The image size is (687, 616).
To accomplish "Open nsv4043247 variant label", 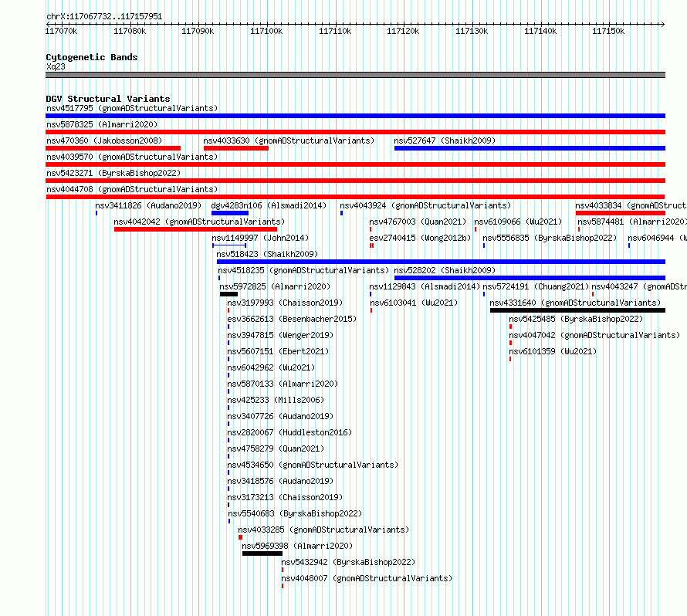I will point(639,286).
